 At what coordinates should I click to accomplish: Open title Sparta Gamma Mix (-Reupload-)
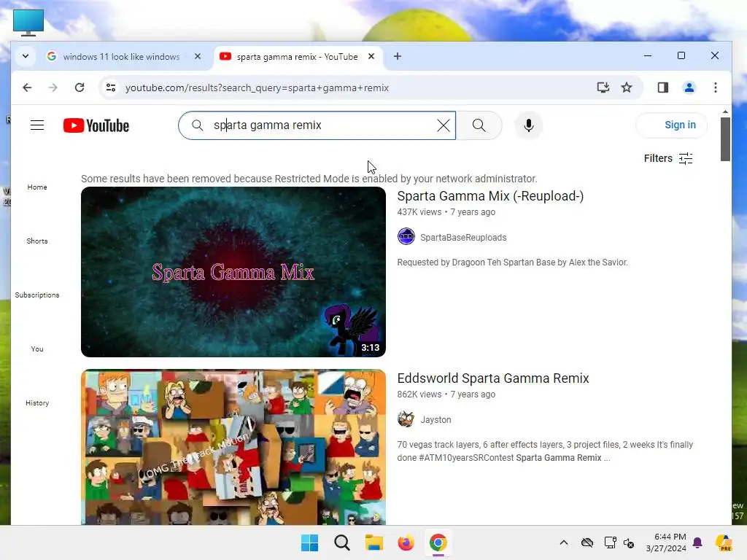[x=490, y=196]
